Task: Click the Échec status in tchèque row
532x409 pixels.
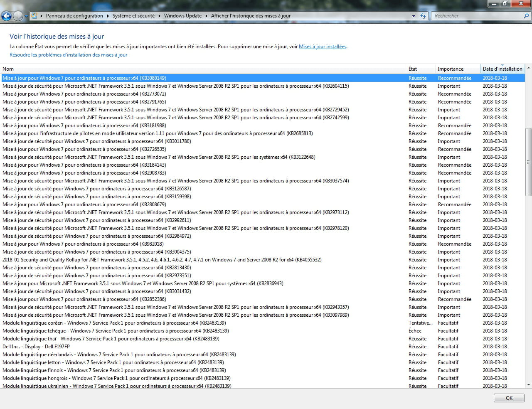Action: (415, 331)
